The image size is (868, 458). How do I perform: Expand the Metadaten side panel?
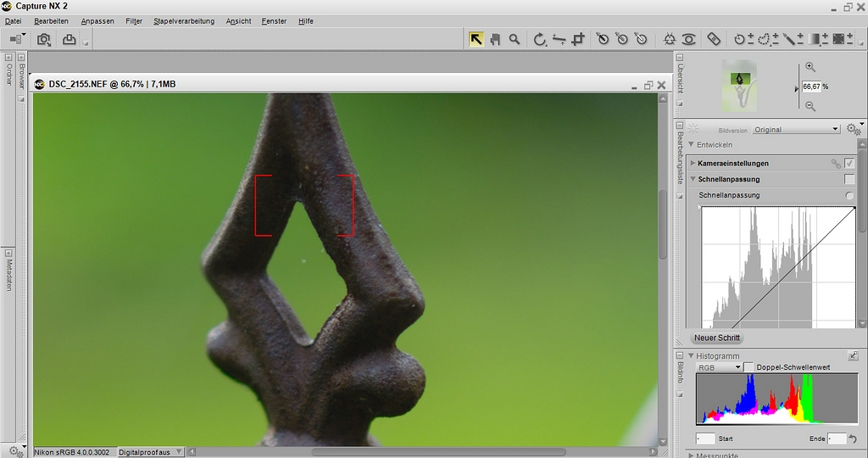8,253
